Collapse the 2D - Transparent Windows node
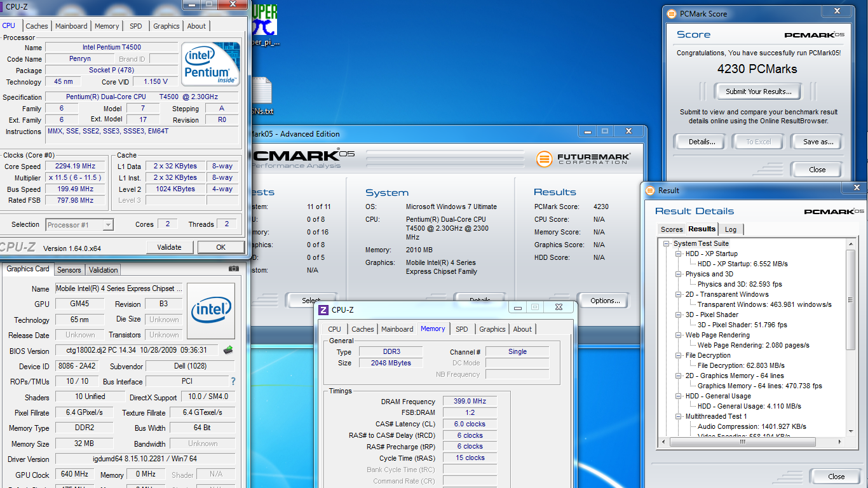The image size is (868, 488). coord(679,294)
